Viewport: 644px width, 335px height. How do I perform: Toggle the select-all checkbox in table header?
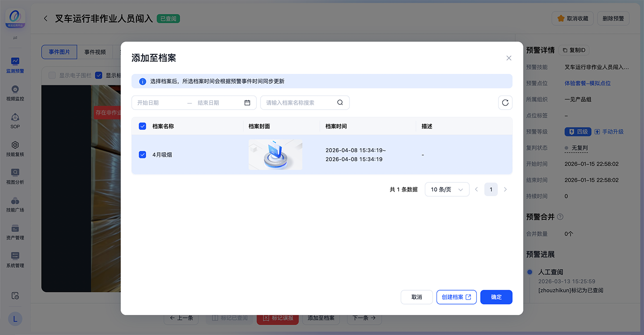click(143, 126)
